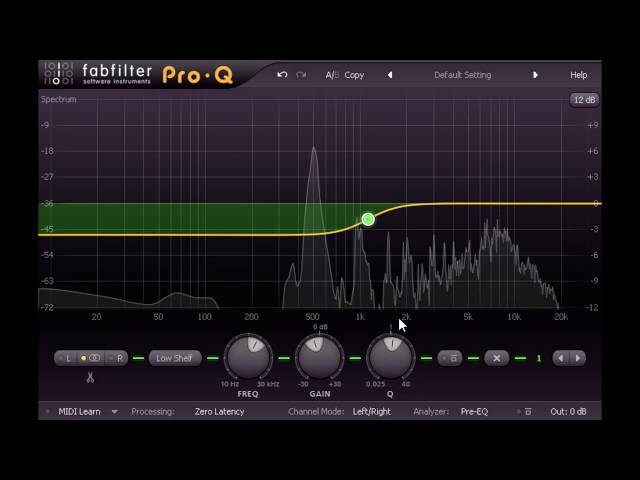Route the band to Left channel only
640x480 pixels.
66,358
